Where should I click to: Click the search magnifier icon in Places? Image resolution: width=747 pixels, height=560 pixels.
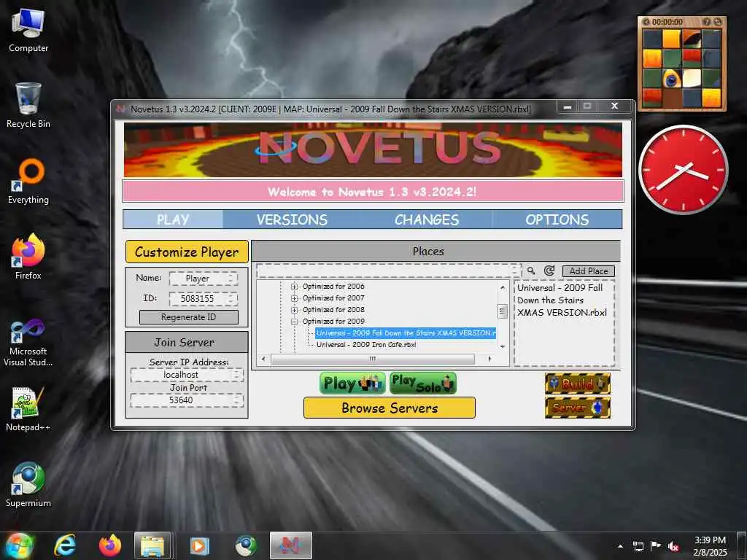[x=531, y=271]
